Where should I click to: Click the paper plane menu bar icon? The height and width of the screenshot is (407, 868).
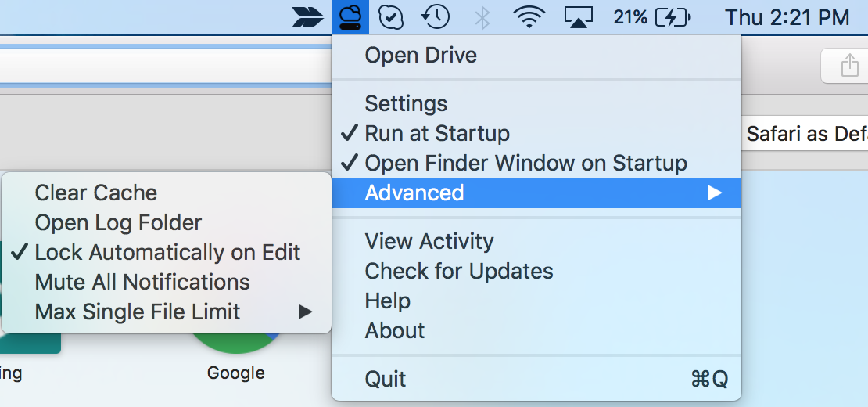click(308, 17)
